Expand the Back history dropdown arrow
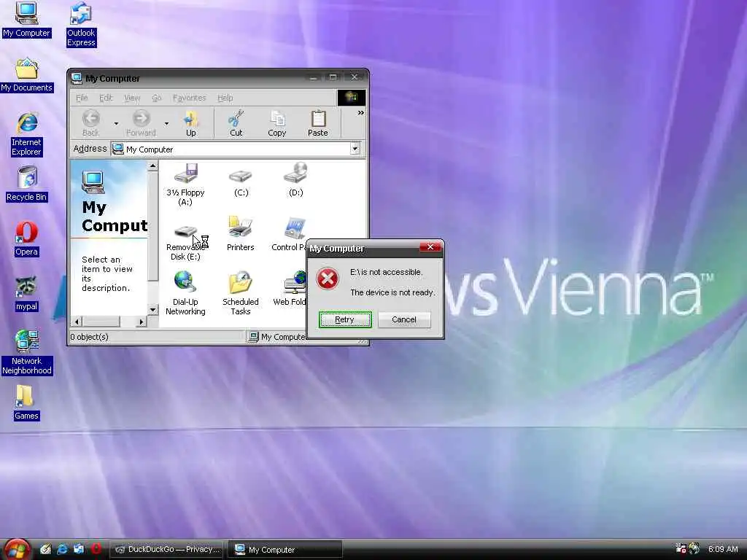747x560 pixels. point(116,124)
